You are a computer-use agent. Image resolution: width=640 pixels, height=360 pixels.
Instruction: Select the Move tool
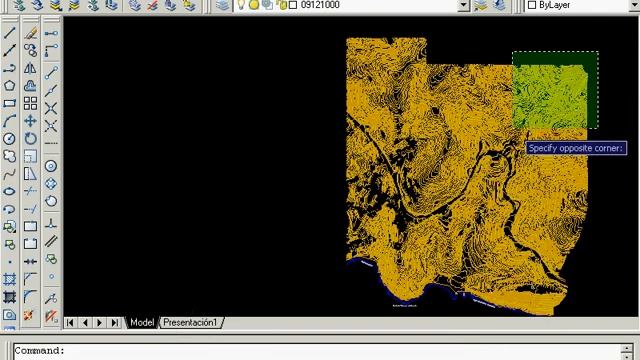(30, 121)
